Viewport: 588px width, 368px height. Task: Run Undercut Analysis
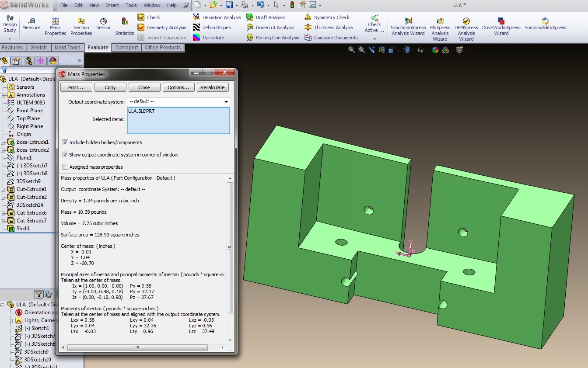tap(270, 28)
